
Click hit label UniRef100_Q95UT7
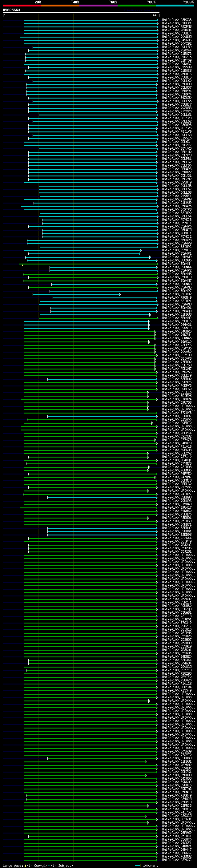pyautogui.click(x=177, y=250)
